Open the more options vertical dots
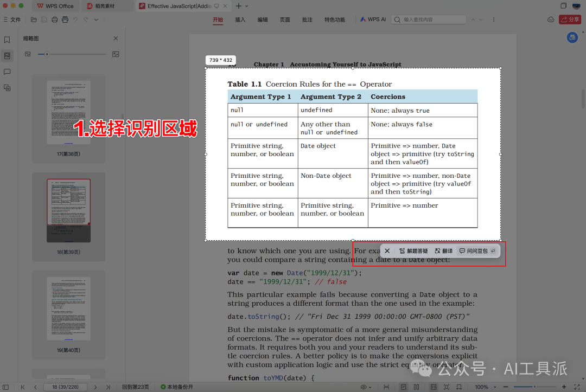Viewport: 586px width, 392px height. pos(494,20)
